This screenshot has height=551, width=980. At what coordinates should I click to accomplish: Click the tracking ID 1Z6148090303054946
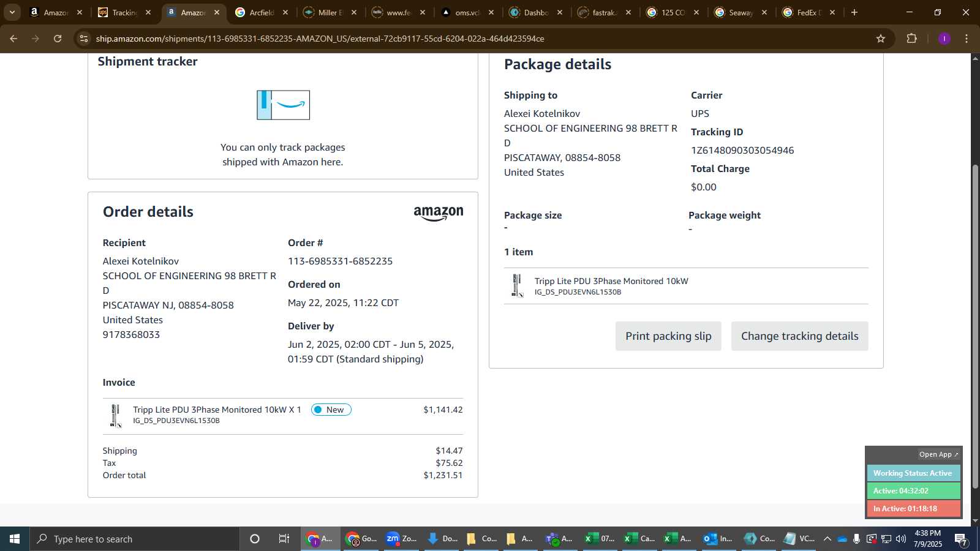point(742,151)
